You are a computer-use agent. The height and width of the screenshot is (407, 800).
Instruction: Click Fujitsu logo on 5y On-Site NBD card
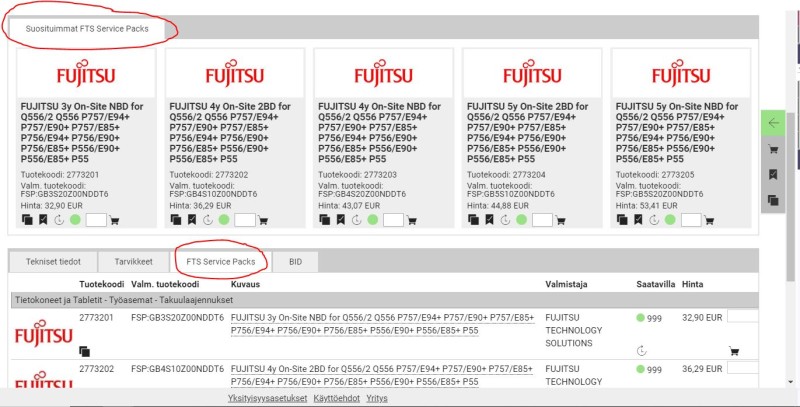681,73
